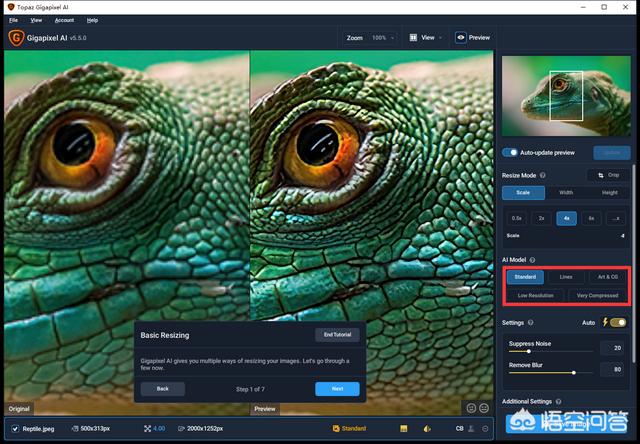Viewport: 640px width, 444px height.
Task: Click the Remove Blur value 80 field
Action: pyautogui.click(x=612, y=369)
